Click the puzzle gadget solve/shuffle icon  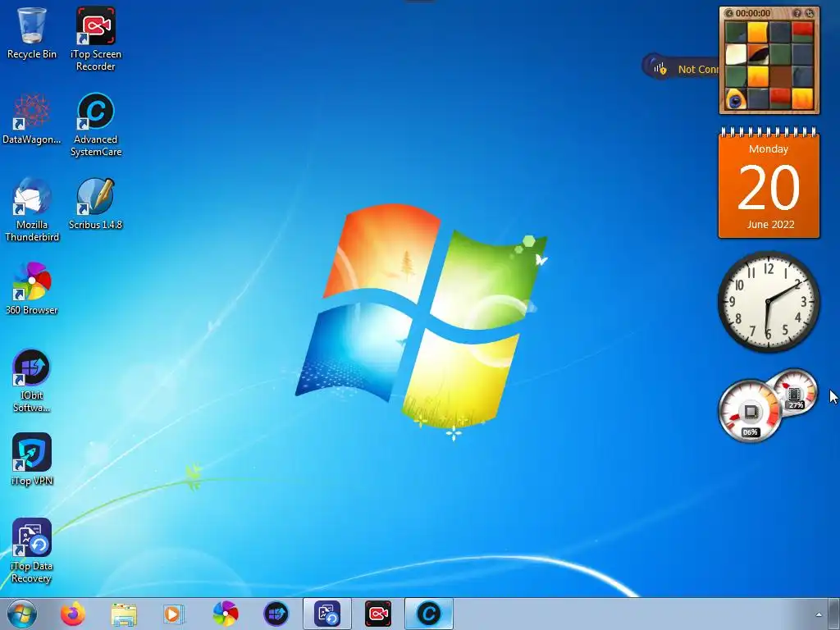(810, 13)
